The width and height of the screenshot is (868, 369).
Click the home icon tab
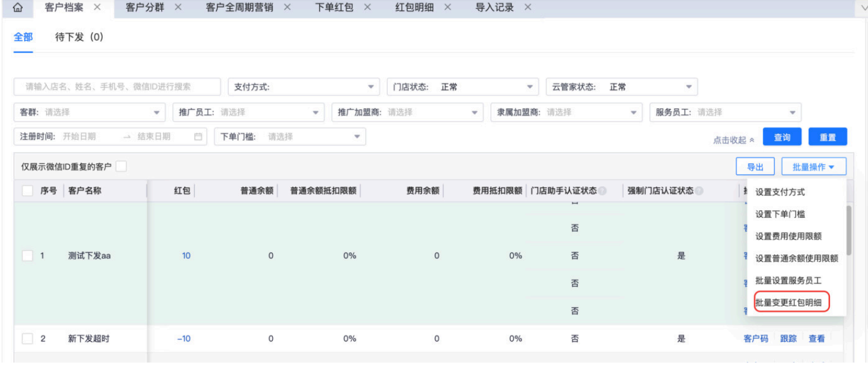coord(18,8)
